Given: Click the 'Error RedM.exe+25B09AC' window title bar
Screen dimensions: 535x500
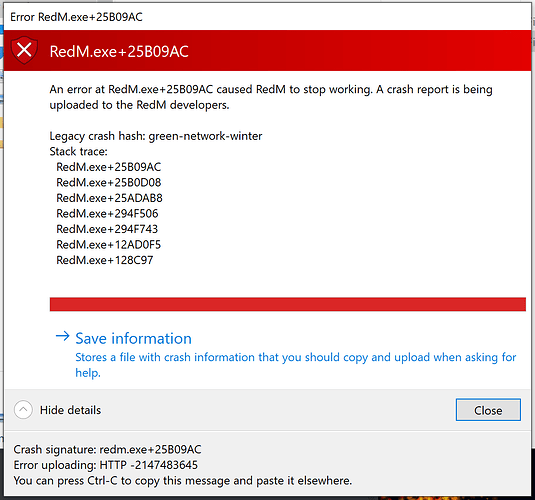Looking at the screenshot, I should (x=268, y=17).
